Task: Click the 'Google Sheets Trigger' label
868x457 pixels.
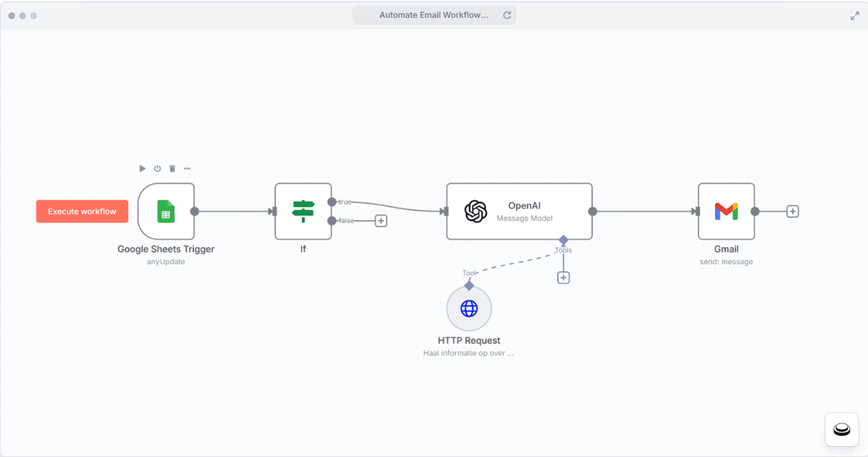Action: pyautogui.click(x=166, y=249)
